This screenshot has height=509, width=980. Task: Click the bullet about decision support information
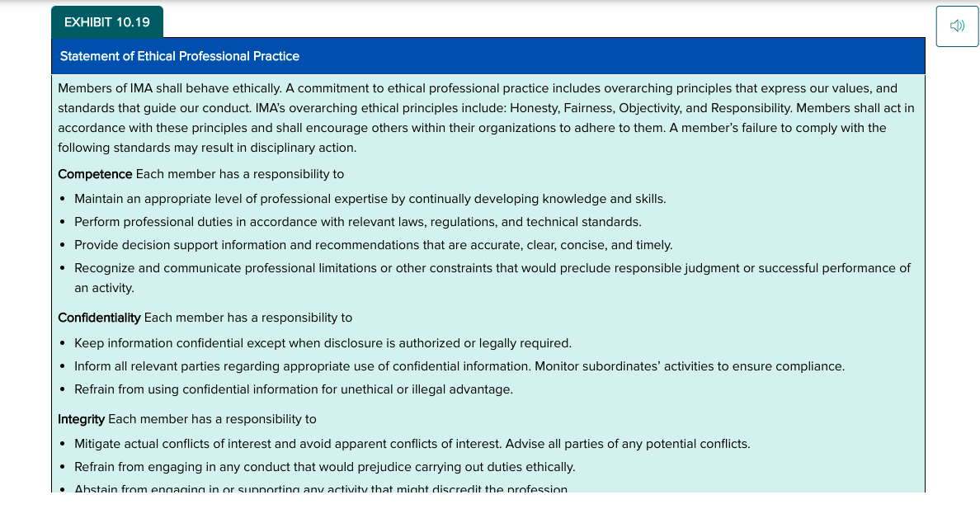[x=373, y=245]
